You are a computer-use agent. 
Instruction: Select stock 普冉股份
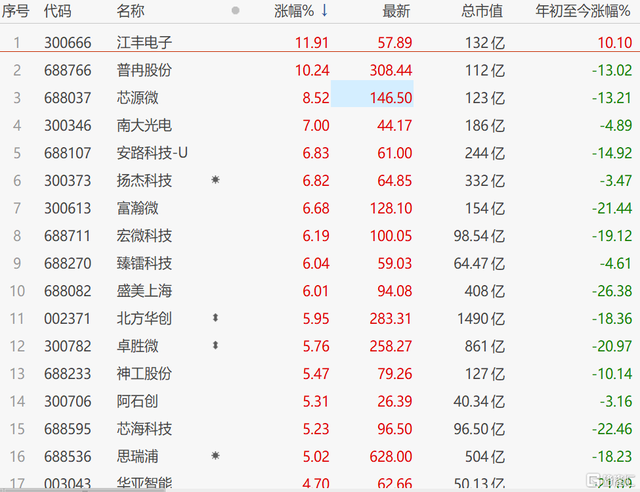144,70
